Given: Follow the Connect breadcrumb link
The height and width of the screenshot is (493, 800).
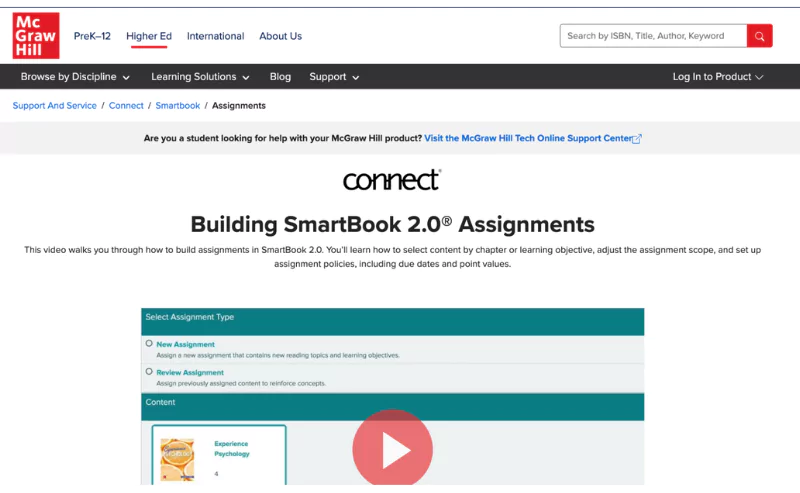Looking at the screenshot, I should point(126,106).
